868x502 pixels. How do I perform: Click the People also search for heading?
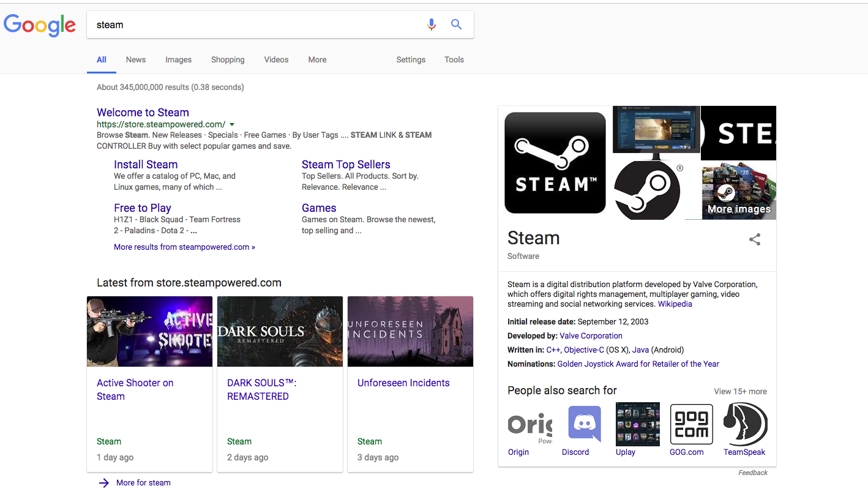click(562, 391)
